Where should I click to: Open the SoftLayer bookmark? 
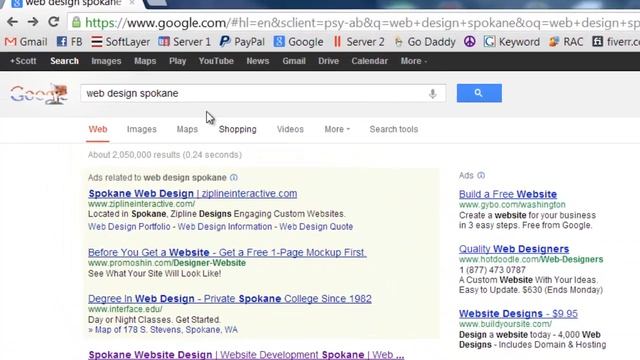[x=121, y=42]
